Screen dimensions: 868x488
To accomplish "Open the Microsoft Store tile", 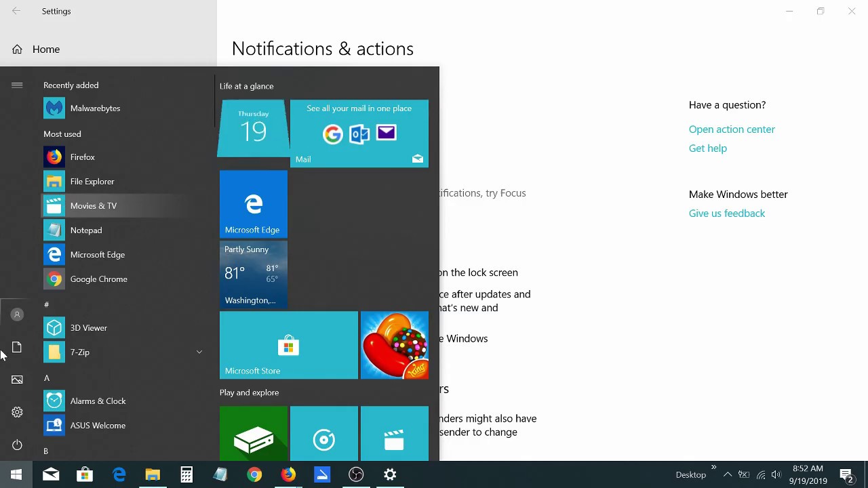I will point(289,345).
